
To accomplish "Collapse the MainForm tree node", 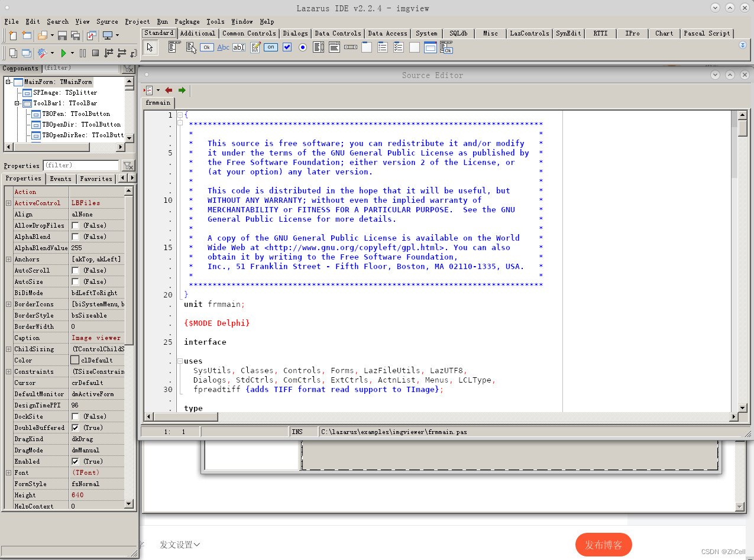I will point(8,82).
